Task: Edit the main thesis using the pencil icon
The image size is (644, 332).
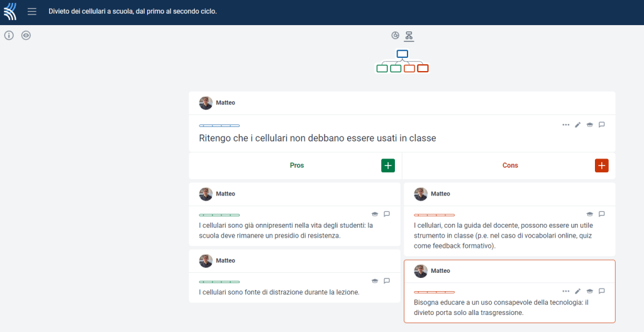Action: (x=578, y=124)
